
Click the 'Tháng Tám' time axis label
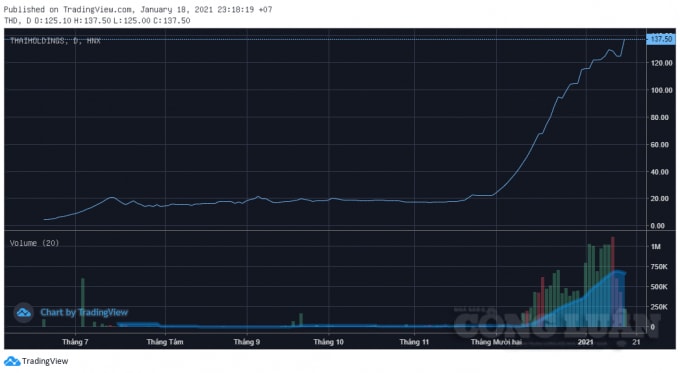click(165, 342)
